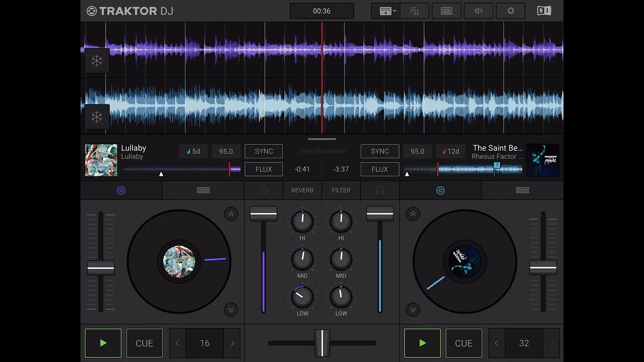Open the mix recorder cassette icon
This screenshot has width=644, height=362.
[446, 11]
